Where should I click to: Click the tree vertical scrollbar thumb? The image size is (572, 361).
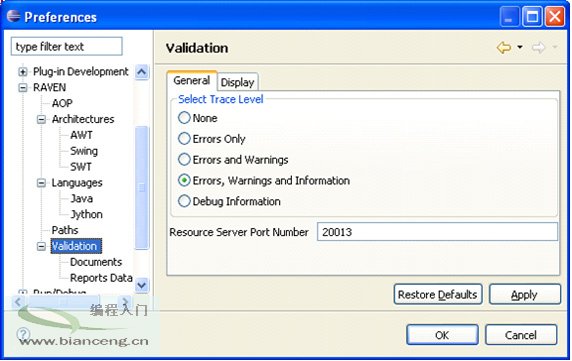142,188
